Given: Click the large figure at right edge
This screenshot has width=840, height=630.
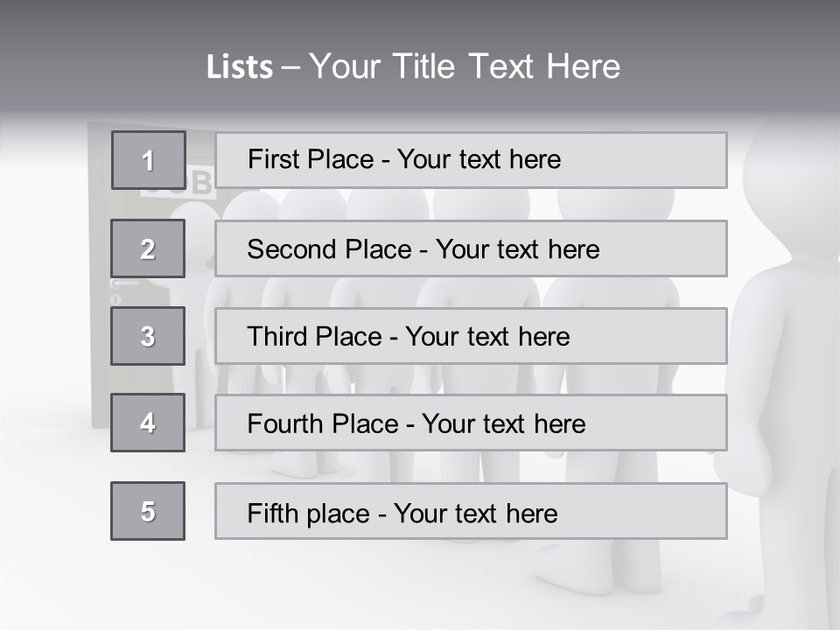Looking at the screenshot, I should (x=787, y=350).
